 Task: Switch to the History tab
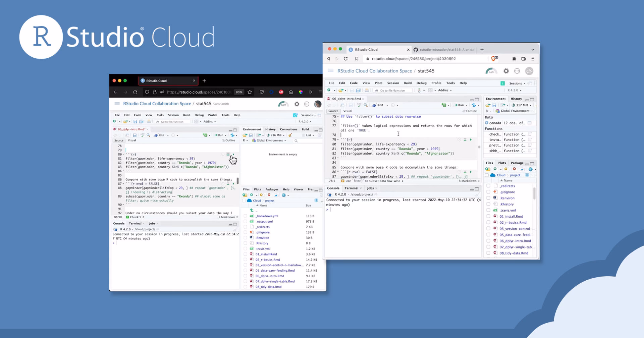[516, 99]
